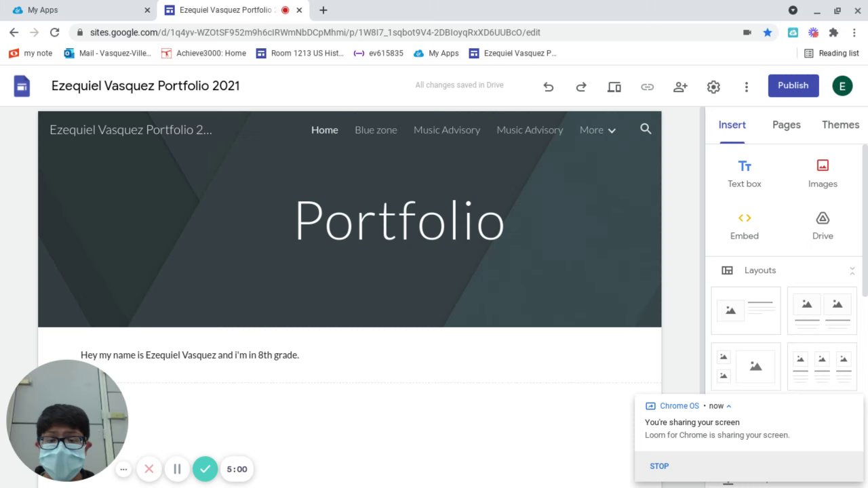Insert a Text box

coord(745,174)
